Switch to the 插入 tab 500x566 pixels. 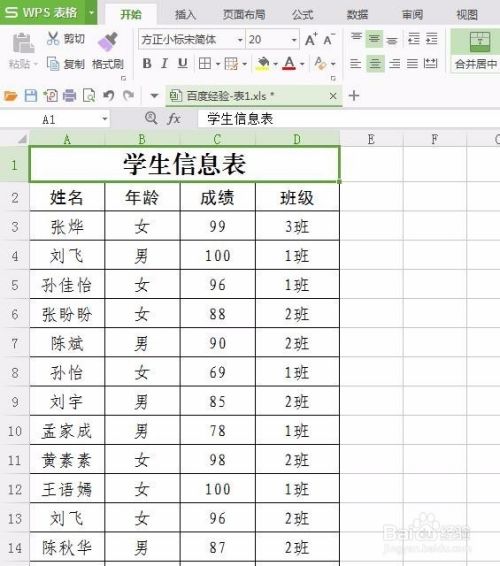(x=186, y=14)
